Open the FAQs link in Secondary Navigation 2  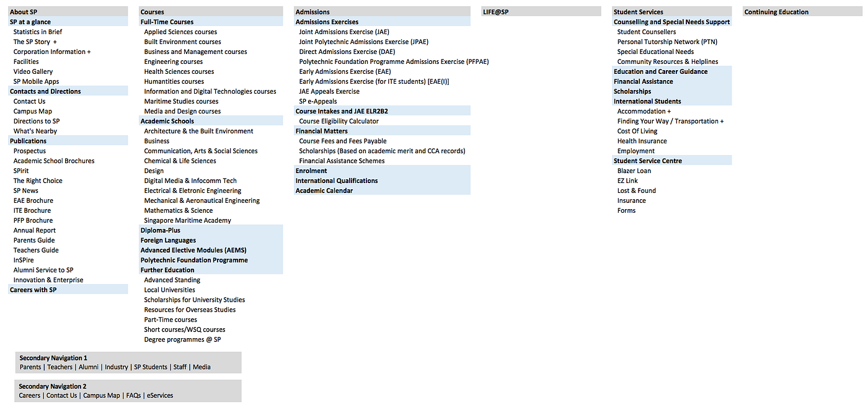(x=133, y=395)
